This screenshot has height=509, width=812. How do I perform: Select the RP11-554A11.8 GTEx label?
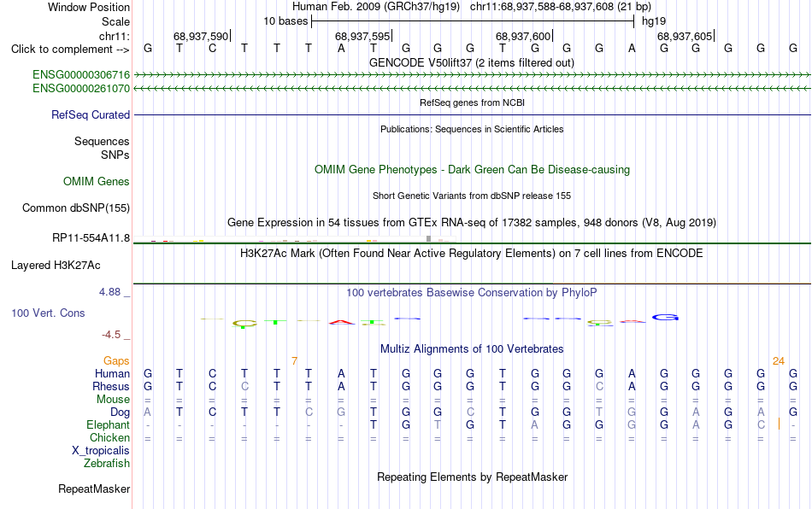91,238
